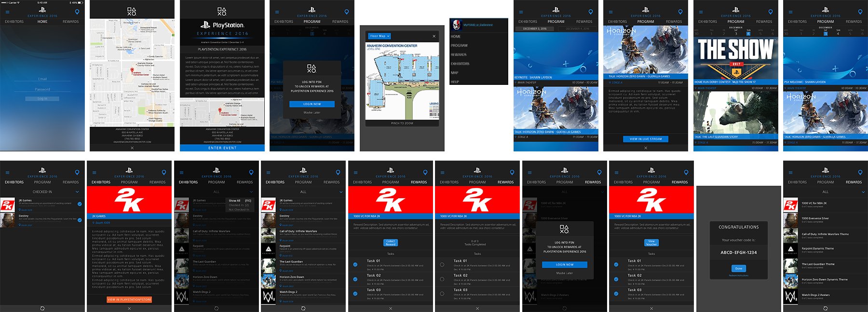Click Done in the Congratulations dialog
Screen dimensions: 868x312
click(739, 268)
